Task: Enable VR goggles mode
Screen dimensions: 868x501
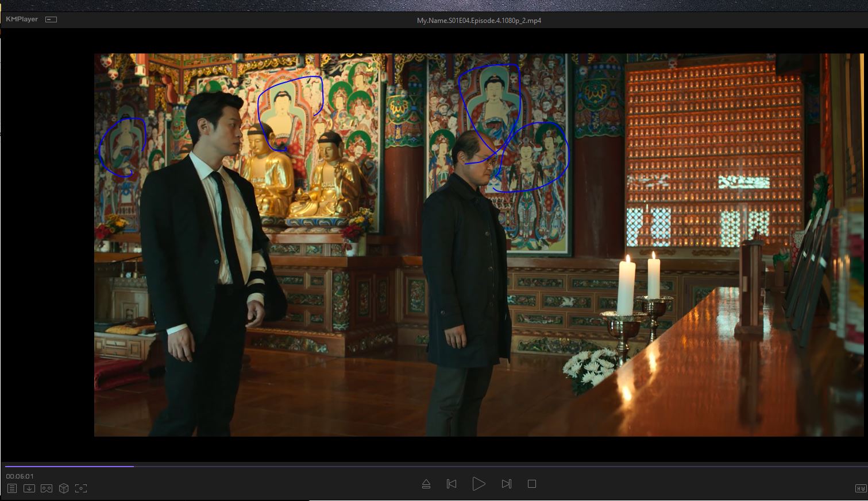Action: [x=47, y=488]
